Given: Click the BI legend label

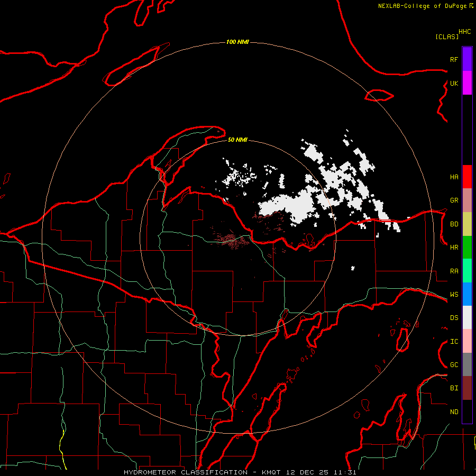Looking at the screenshot, I should tap(454, 388).
